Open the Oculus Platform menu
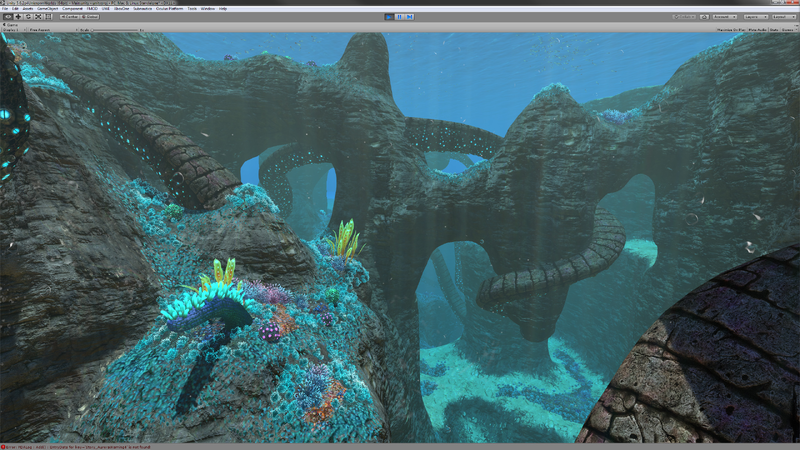Viewport: 800px width, 450px height. click(x=169, y=9)
